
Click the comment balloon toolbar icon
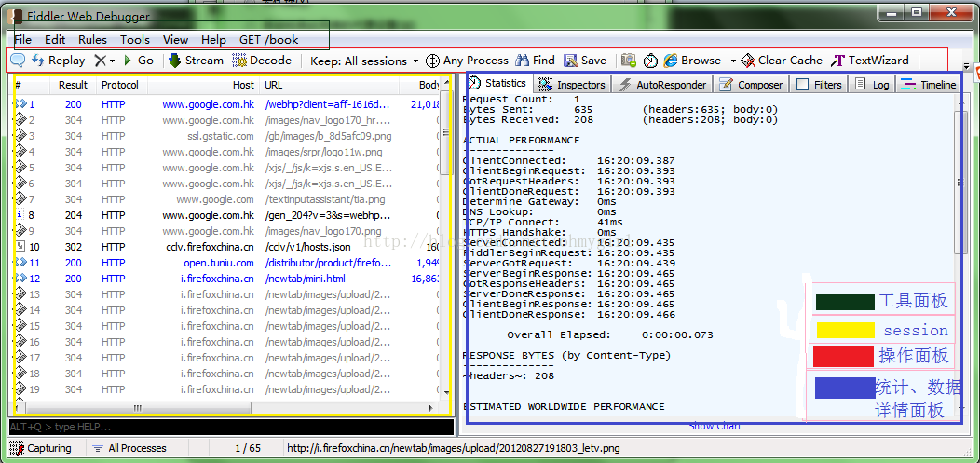[18, 61]
